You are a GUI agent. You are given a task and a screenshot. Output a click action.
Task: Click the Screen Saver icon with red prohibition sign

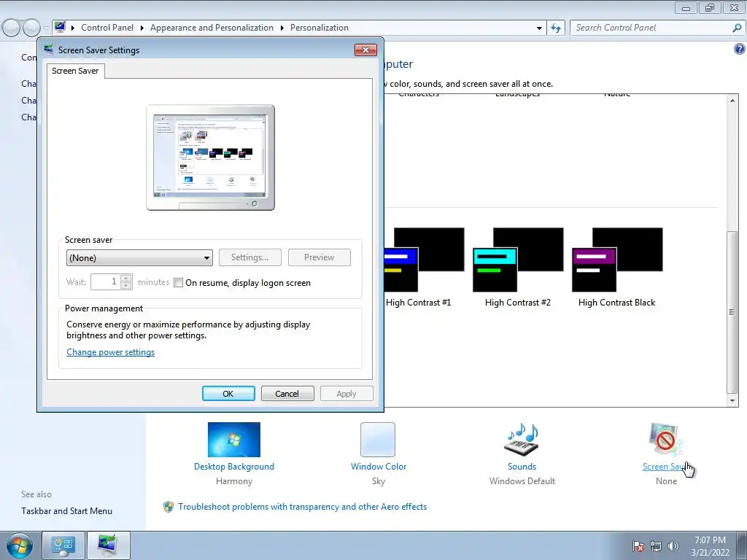tap(665, 440)
